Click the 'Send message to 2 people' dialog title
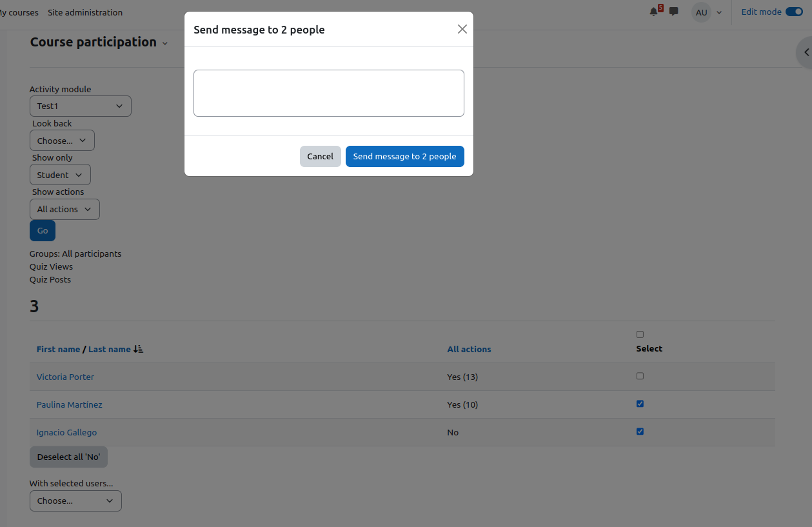812x527 pixels. tap(259, 30)
